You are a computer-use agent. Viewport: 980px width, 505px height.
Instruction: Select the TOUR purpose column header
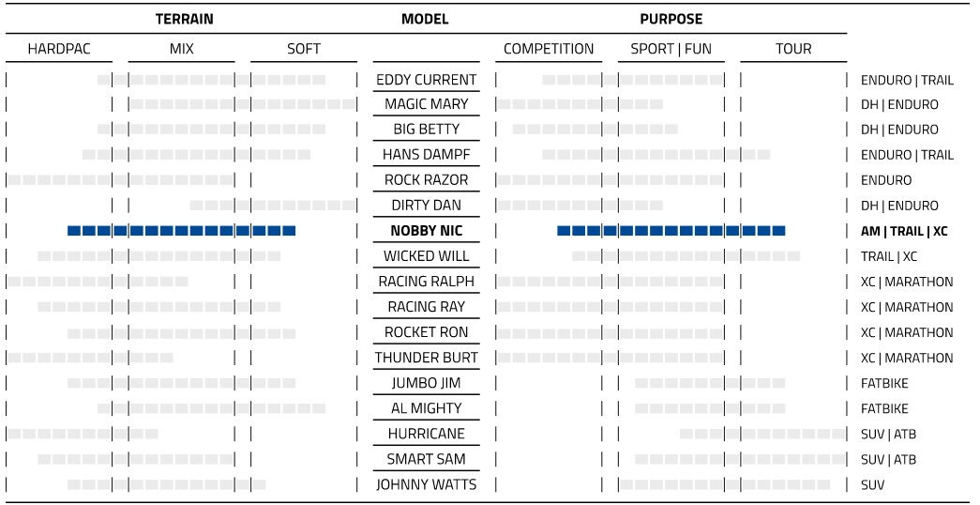[793, 49]
